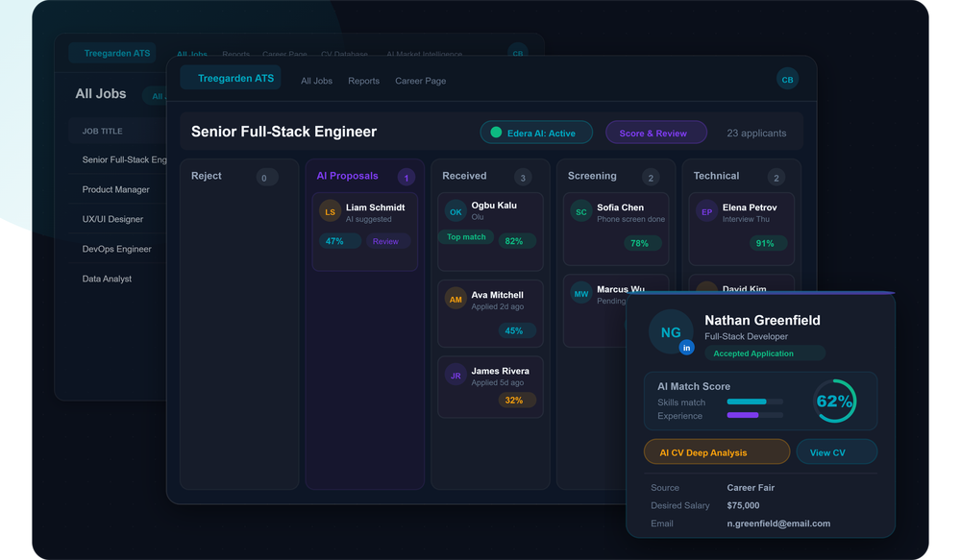Screen dimensions: 961x560
Task: Open the Score & Review panel
Action: pyautogui.click(x=656, y=132)
